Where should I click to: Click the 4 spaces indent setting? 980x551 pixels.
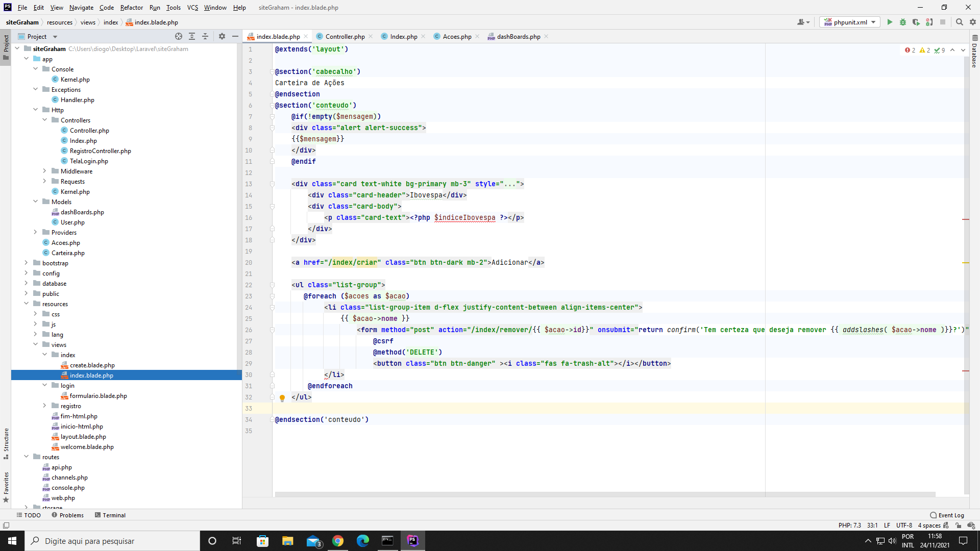929,525
